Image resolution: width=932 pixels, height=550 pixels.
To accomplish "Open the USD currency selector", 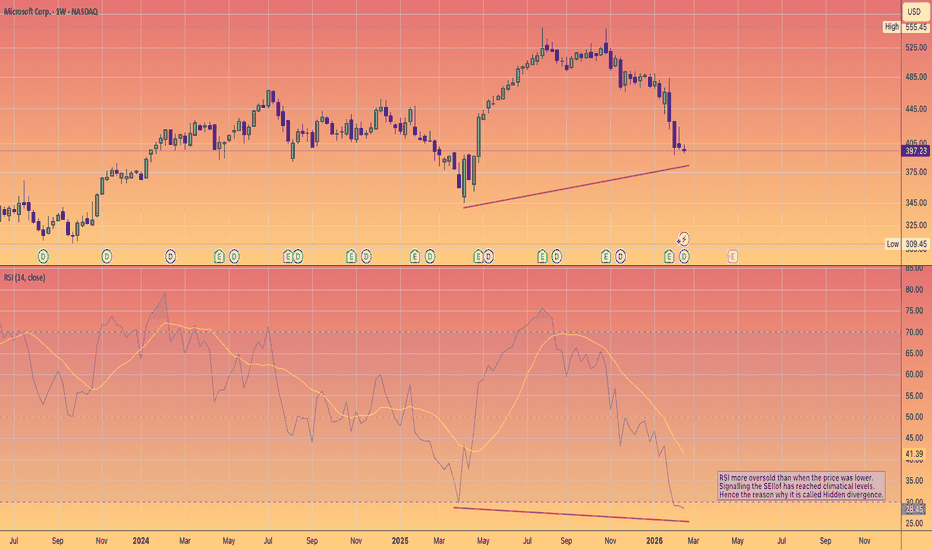I will pos(916,11).
